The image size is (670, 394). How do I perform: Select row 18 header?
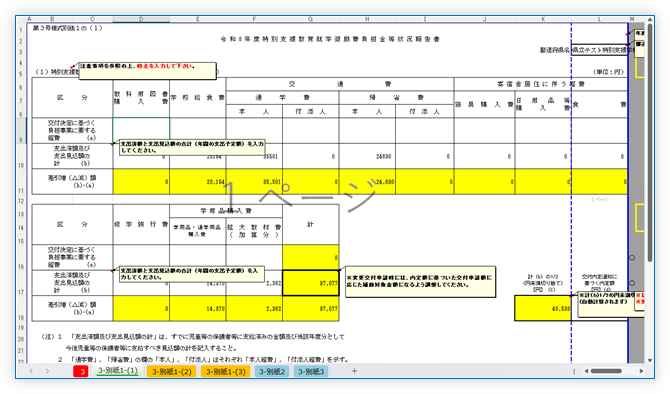point(21,308)
